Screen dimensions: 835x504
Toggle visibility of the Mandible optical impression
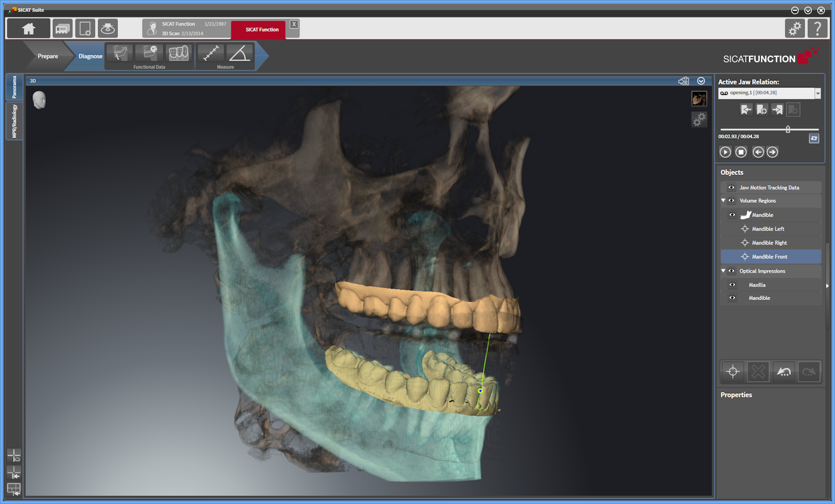point(732,298)
